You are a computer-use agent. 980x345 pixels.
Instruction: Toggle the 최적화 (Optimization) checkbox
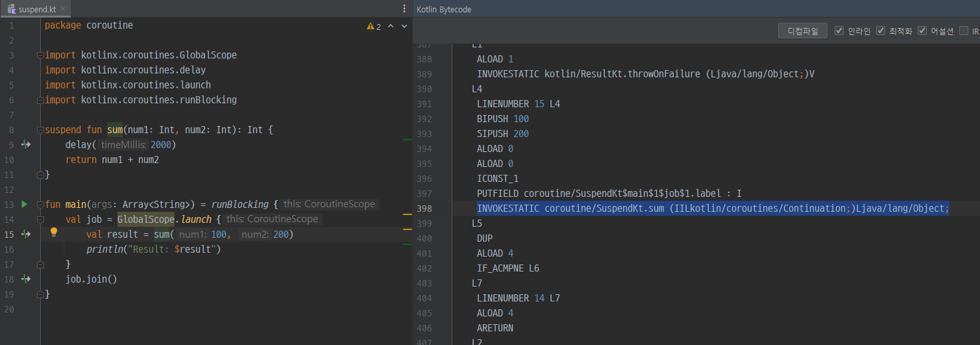[881, 31]
